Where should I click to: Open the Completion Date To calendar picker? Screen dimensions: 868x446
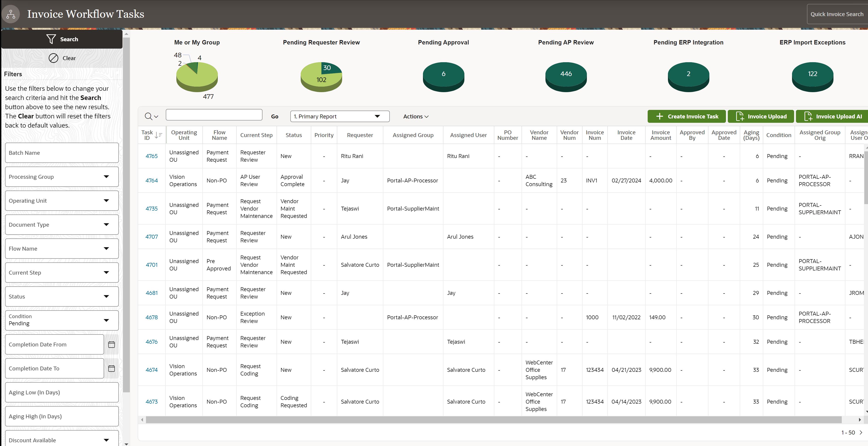[111, 368]
